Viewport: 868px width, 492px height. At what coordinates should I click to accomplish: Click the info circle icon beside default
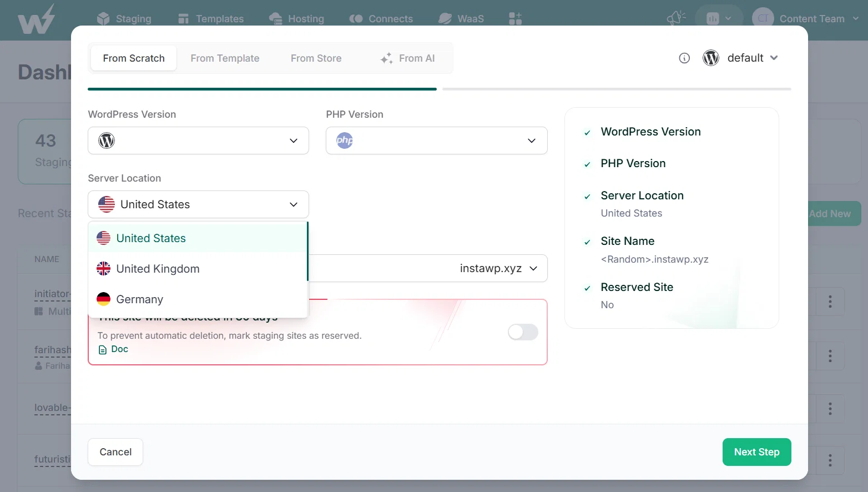tap(684, 58)
